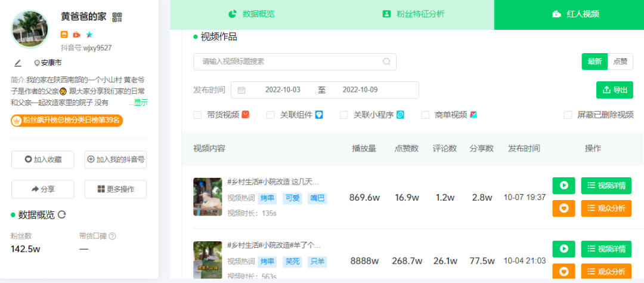Switch to the 粉丝特征分析 tab

[x=413, y=14]
